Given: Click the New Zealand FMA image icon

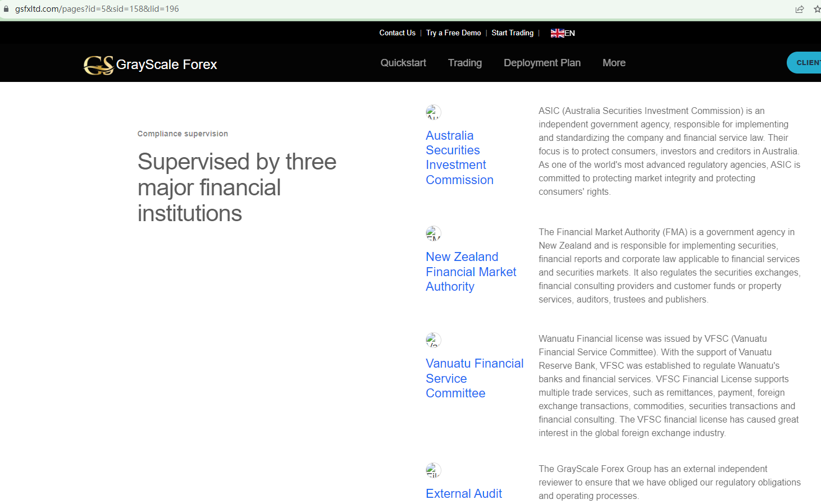Looking at the screenshot, I should (x=433, y=233).
